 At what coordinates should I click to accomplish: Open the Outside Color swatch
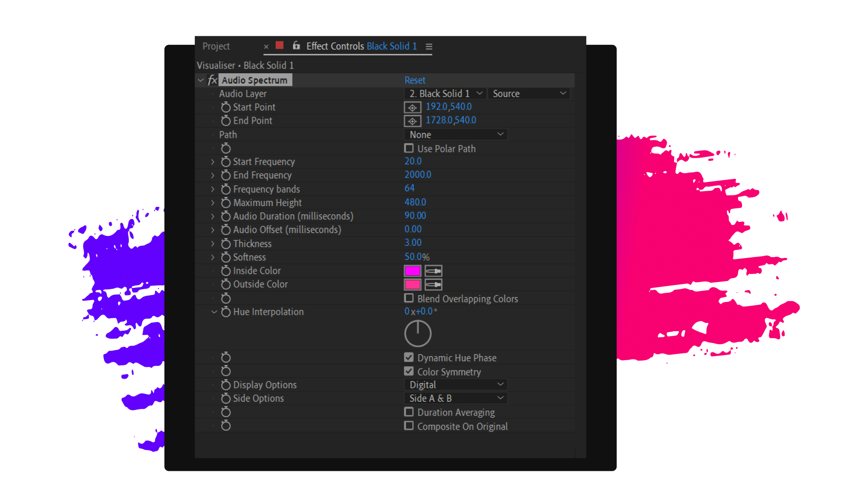click(412, 285)
